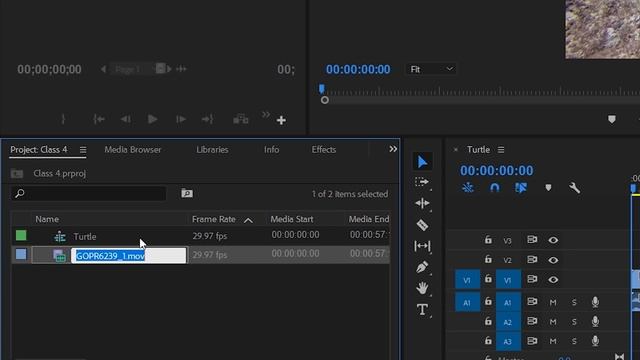The height and width of the screenshot is (360, 640).
Task: Select the Razor tool
Action: pos(422,224)
